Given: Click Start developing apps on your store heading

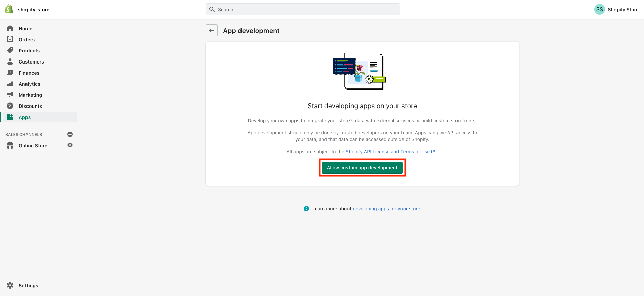Looking at the screenshot, I should (x=362, y=106).
